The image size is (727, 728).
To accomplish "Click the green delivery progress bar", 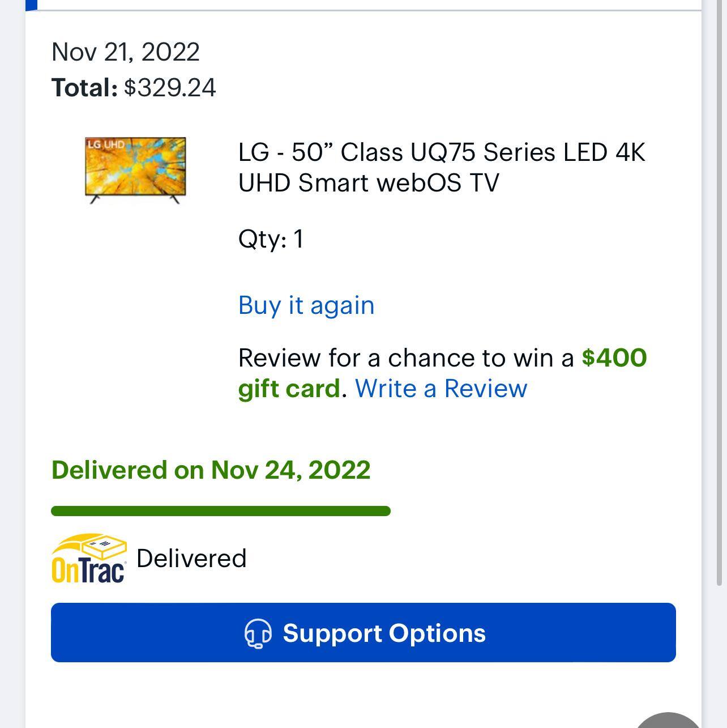I will 221,510.
